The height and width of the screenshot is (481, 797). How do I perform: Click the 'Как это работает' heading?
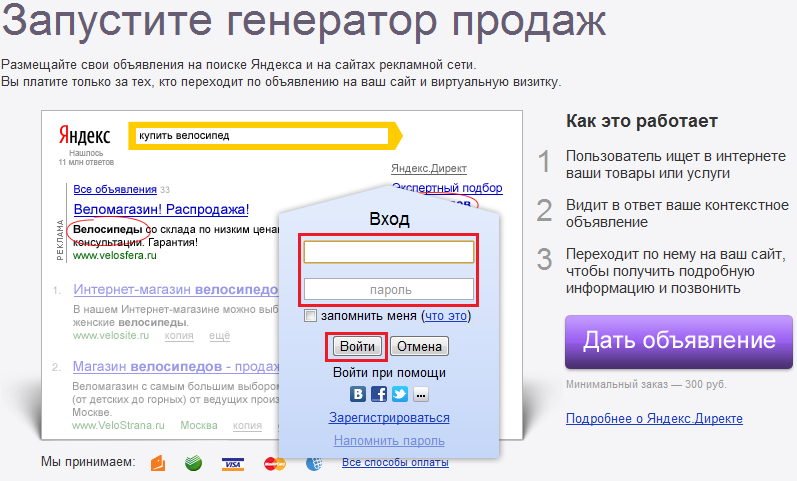point(642,121)
